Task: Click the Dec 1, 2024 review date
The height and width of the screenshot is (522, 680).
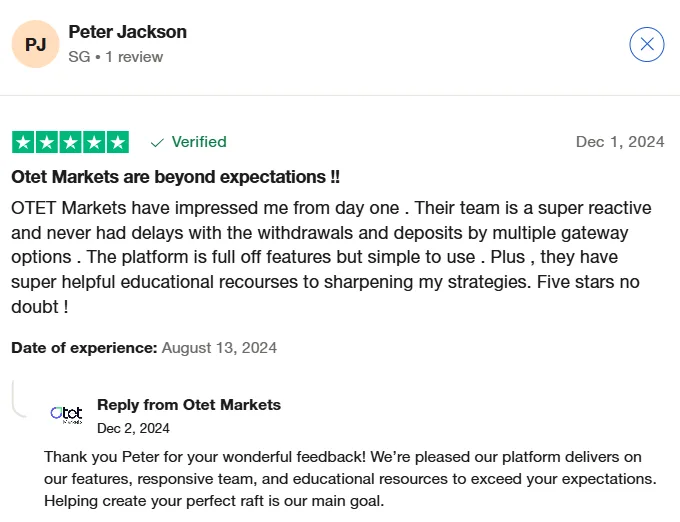Action: [620, 142]
